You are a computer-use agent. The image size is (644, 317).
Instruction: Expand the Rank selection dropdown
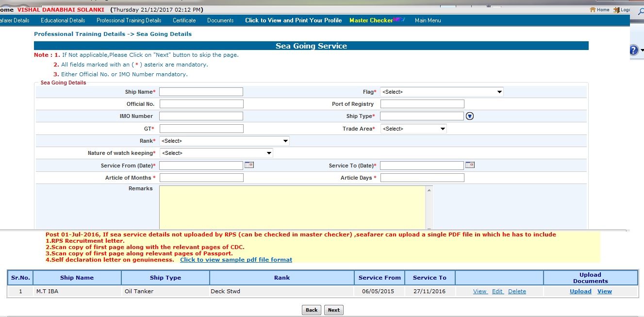pyautogui.click(x=224, y=141)
